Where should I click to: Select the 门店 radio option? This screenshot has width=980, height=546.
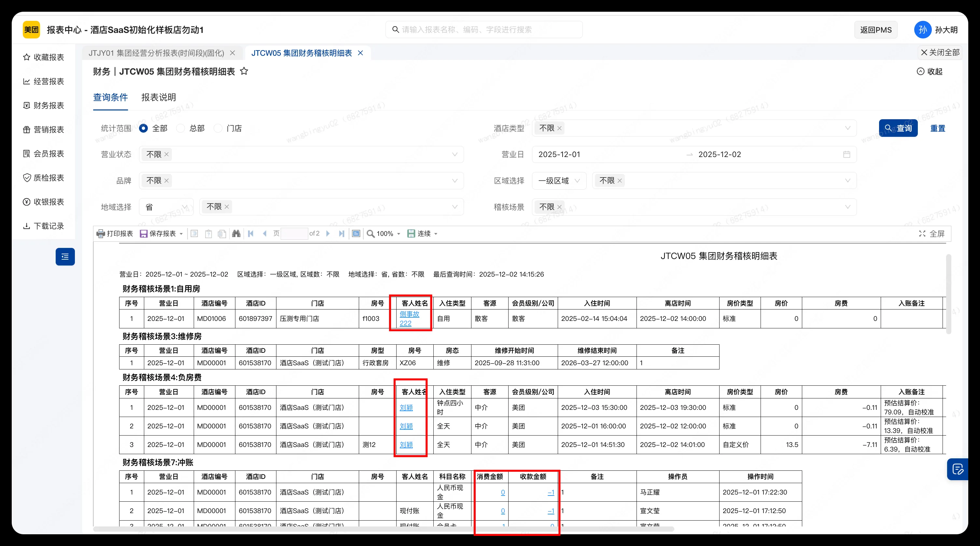click(217, 128)
